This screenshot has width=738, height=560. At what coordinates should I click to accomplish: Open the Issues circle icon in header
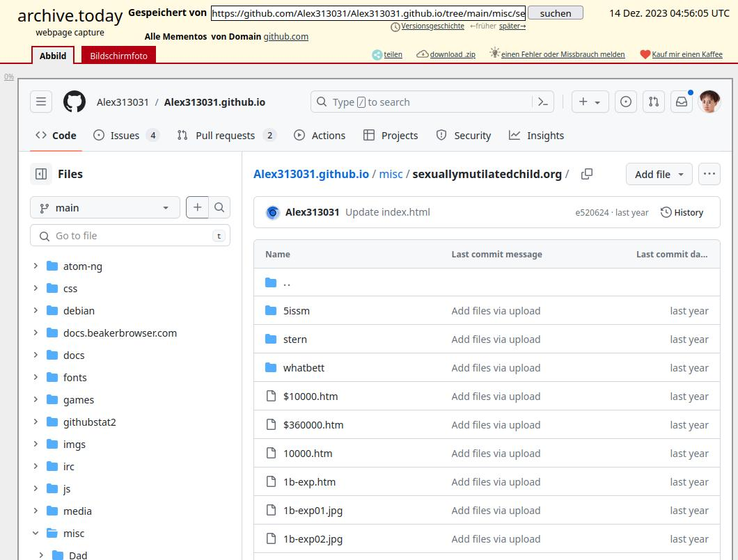(x=625, y=102)
